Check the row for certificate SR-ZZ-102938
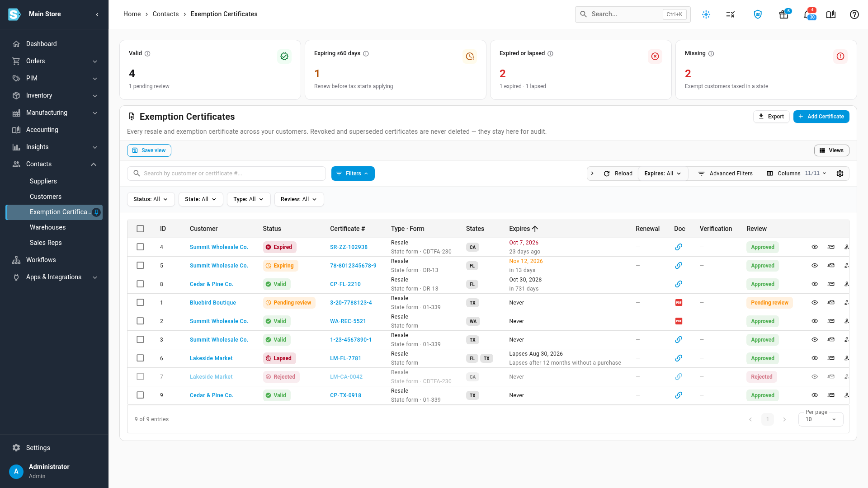868x488 pixels. [140, 247]
